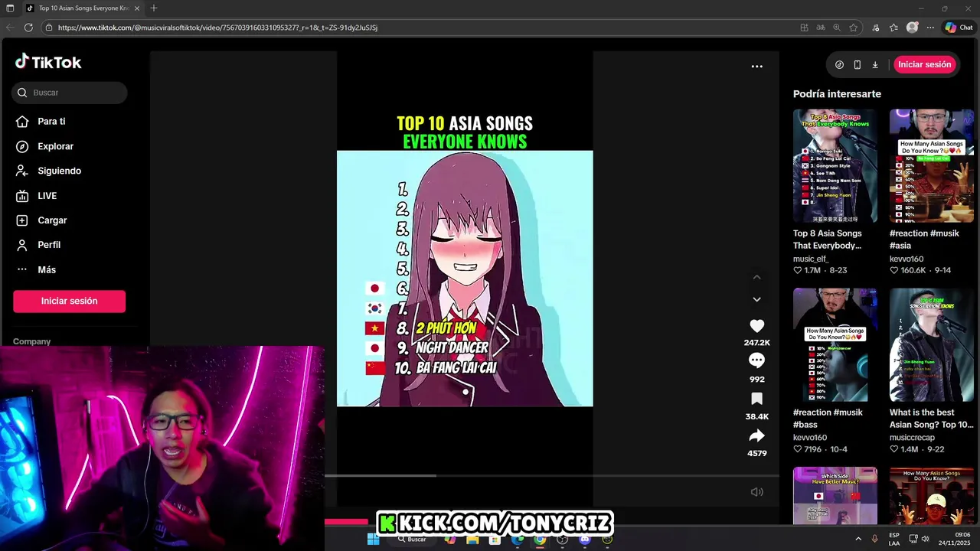Click sidebar Iniciar sesión button
The width and height of the screenshot is (980, 551).
[69, 301]
